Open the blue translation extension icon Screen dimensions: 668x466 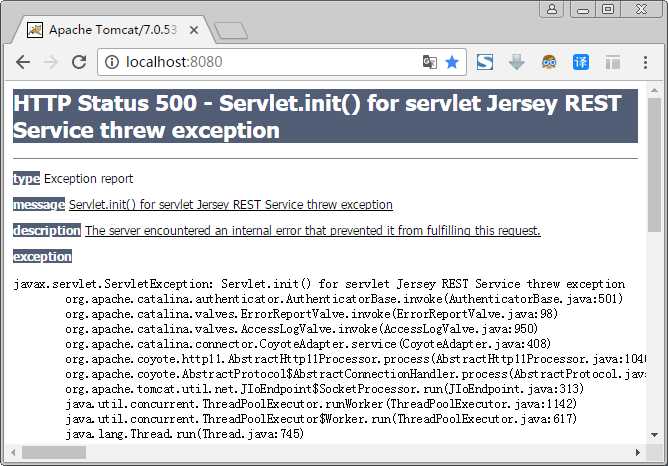pos(581,62)
